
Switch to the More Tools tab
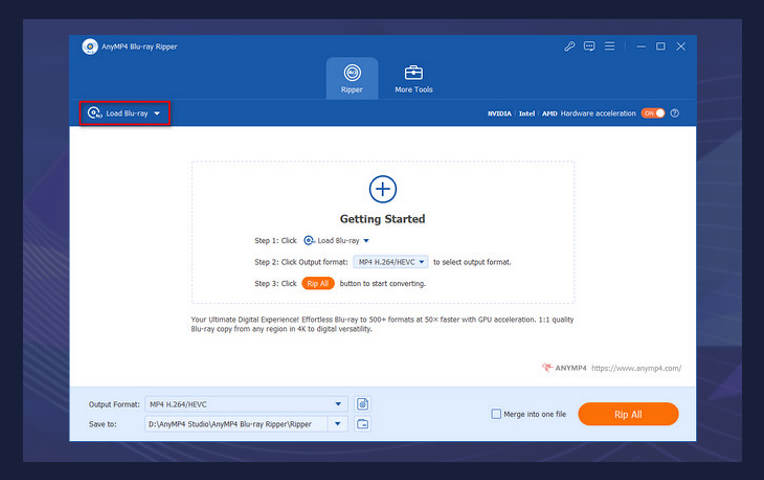click(x=413, y=78)
